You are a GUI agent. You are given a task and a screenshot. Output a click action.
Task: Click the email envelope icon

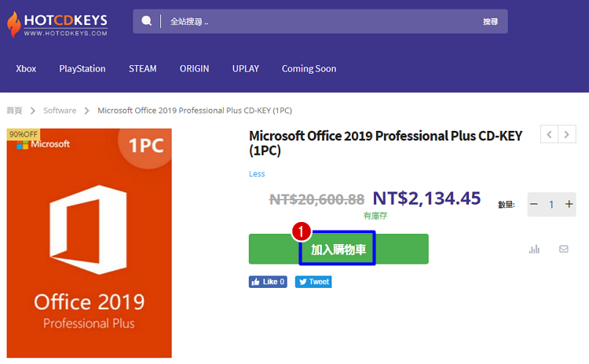tap(563, 249)
